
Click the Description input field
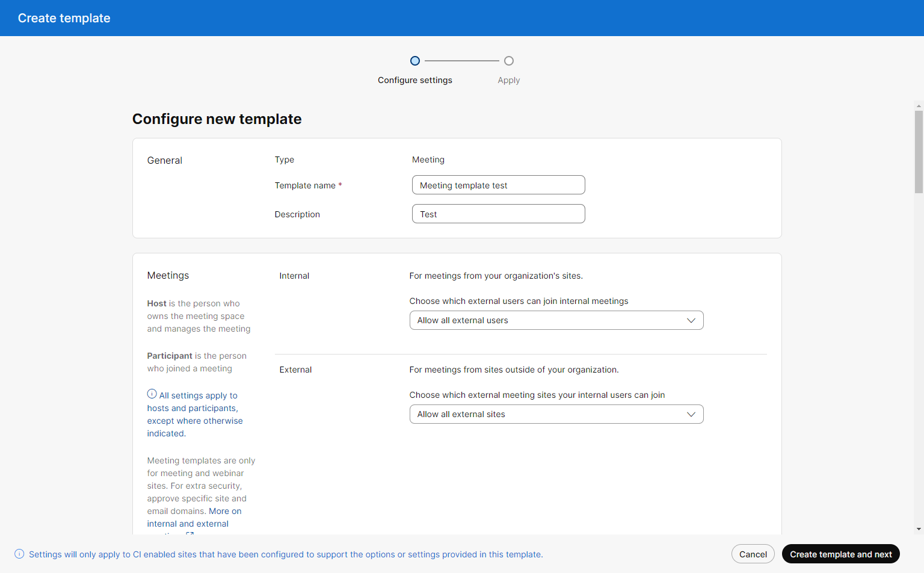pyautogui.click(x=499, y=214)
